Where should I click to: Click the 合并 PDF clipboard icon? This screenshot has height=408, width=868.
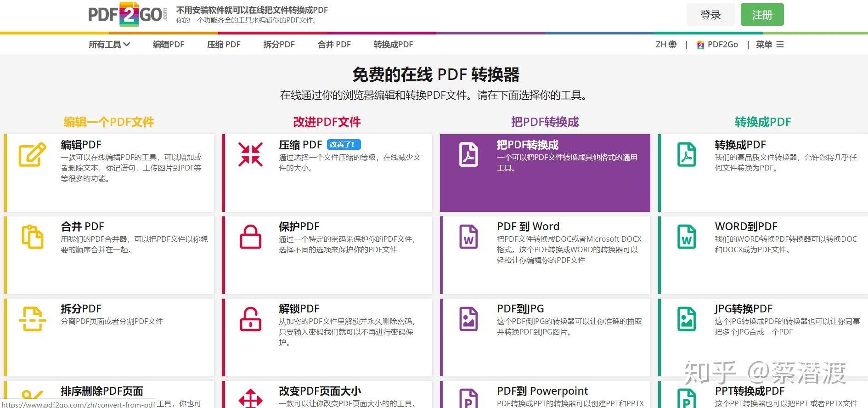[x=32, y=237]
